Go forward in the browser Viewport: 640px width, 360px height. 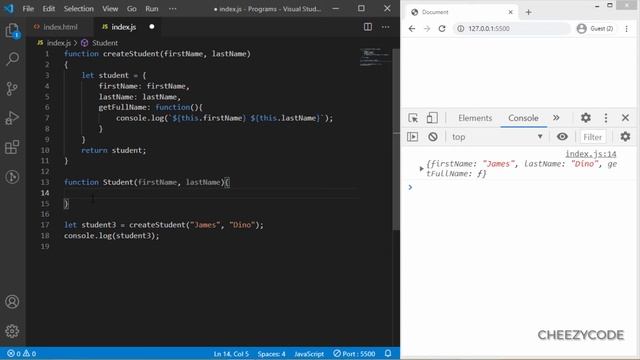[427, 29]
